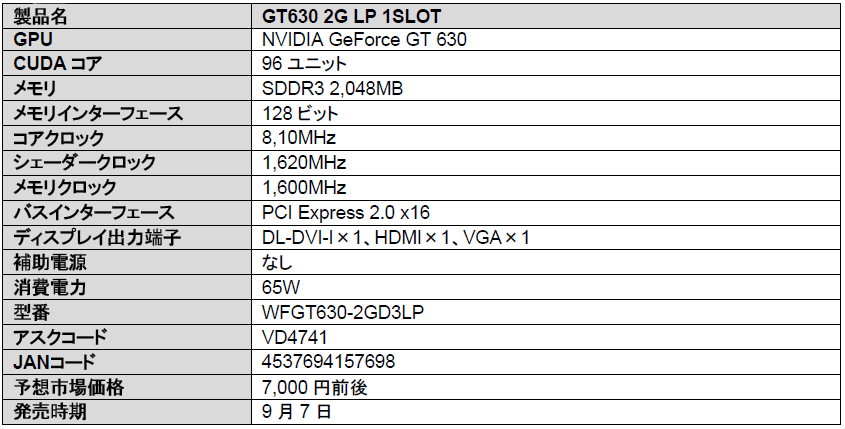The width and height of the screenshot is (845, 429).
Task: Select the 1,600MHz memory clock value
Action: pos(304,187)
